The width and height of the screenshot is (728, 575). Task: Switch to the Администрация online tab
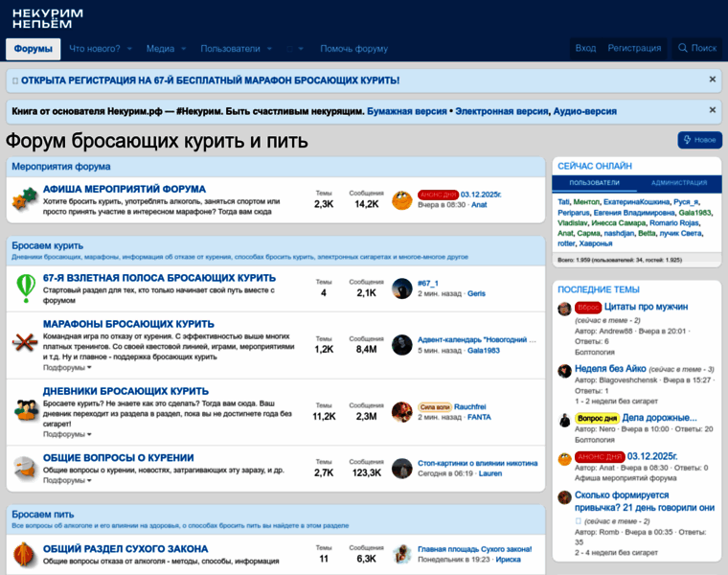point(679,183)
